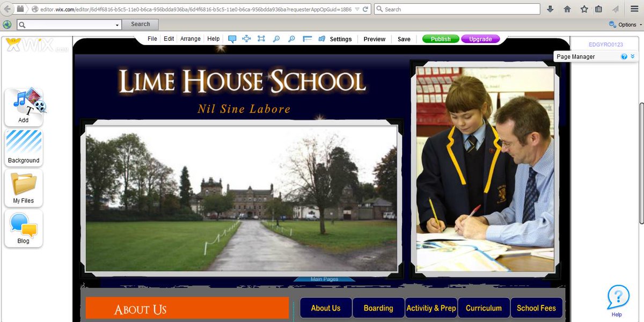Viewport: 644px width, 322px height.
Task: Select the student and teacher photo
Action: [x=485, y=169]
